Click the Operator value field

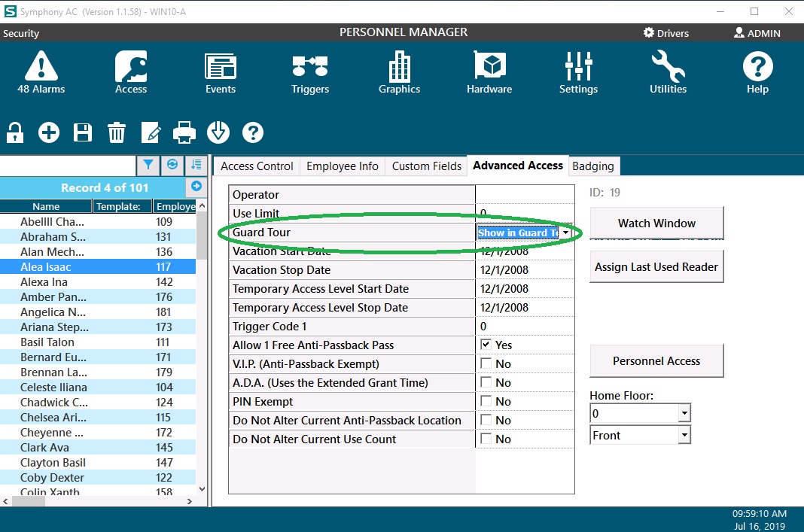tap(525, 195)
